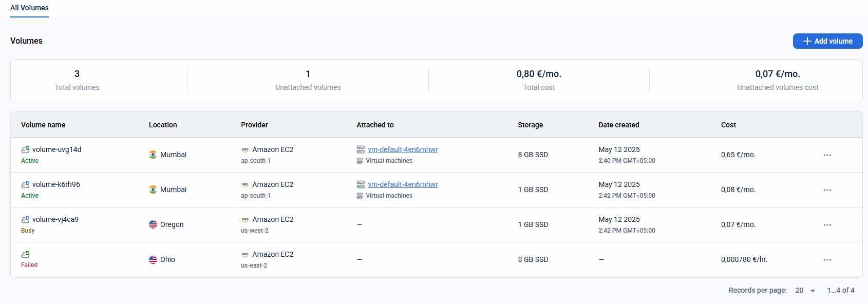Click the Location column header
The height and width of the screenshot is (303, 868).
[163, 125]
